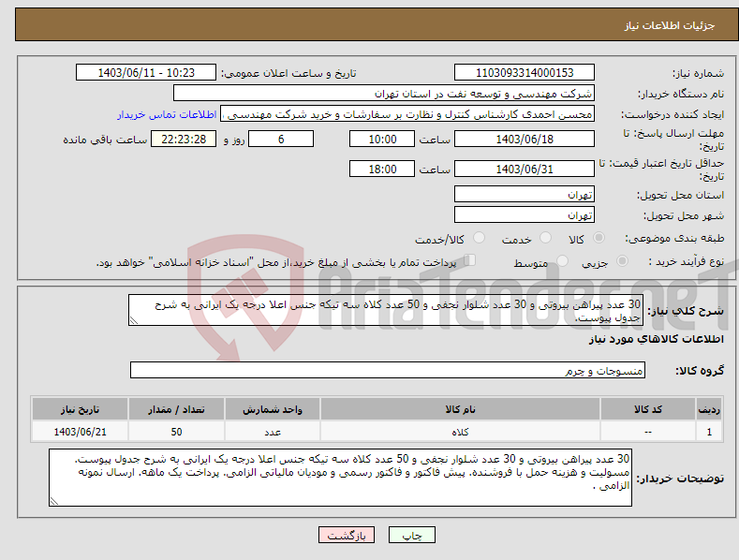
Task: Click the جزئیات اطلاعات نیاز header title
Action: click(670, 25)
